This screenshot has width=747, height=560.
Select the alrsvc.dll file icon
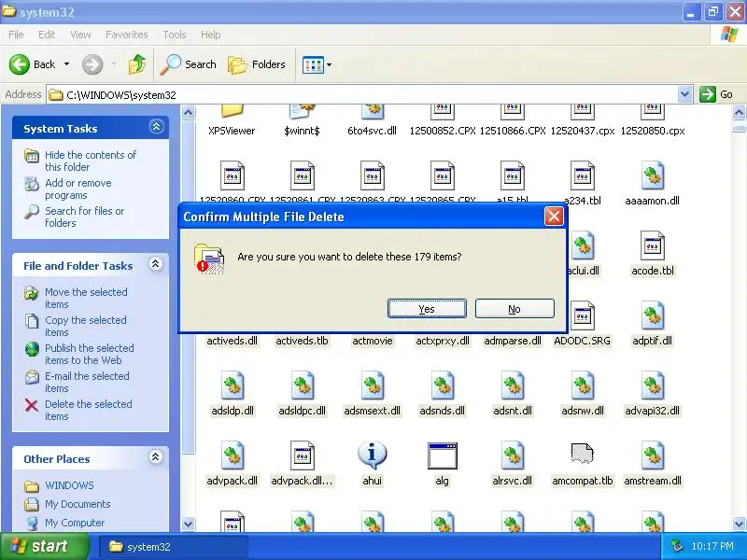pos(513,455)
